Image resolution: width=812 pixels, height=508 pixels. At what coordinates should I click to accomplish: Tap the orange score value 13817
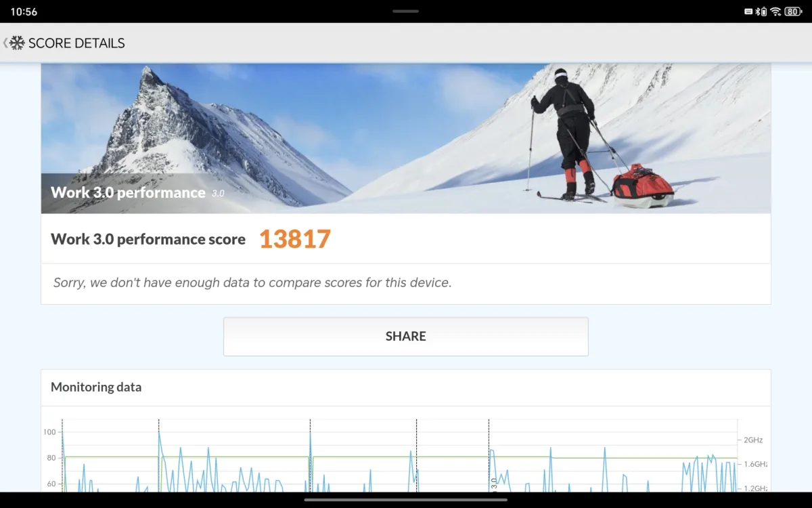294,239
